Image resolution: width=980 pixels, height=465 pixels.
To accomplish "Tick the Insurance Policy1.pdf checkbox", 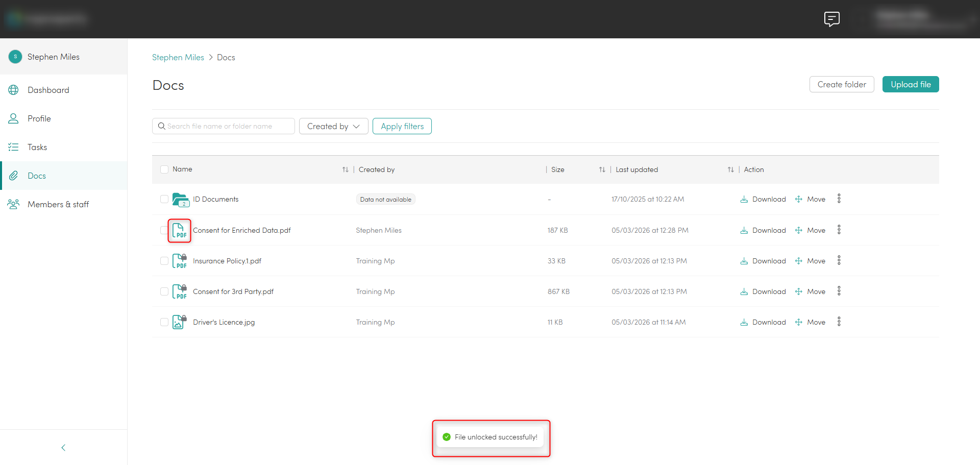I will [164, 261].
